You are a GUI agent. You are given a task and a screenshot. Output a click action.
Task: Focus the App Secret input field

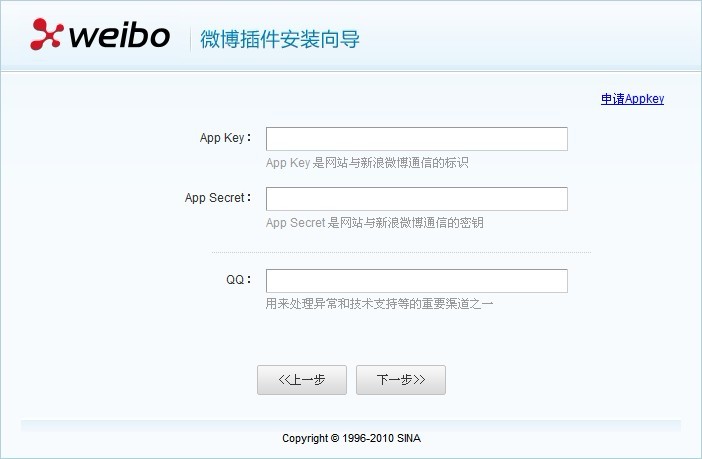(416, 199)
